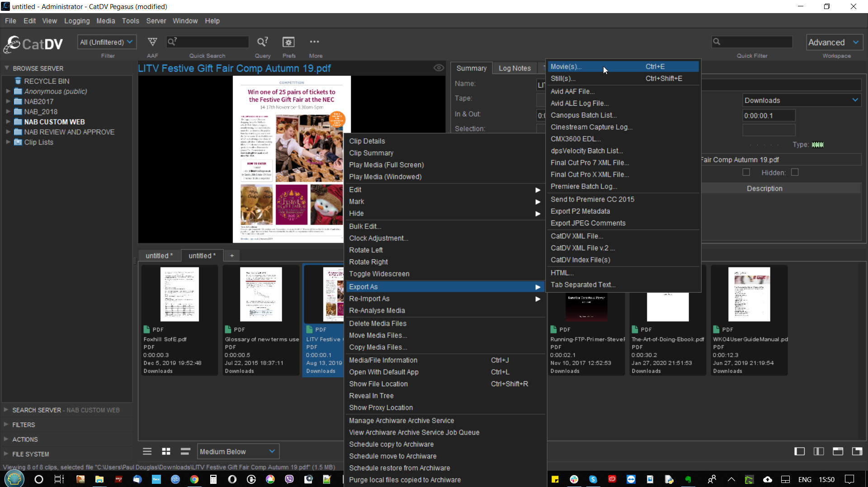Select CatDV XML File... export option
868x487 pixels.
pyautogui.click(x=623, y=236)
